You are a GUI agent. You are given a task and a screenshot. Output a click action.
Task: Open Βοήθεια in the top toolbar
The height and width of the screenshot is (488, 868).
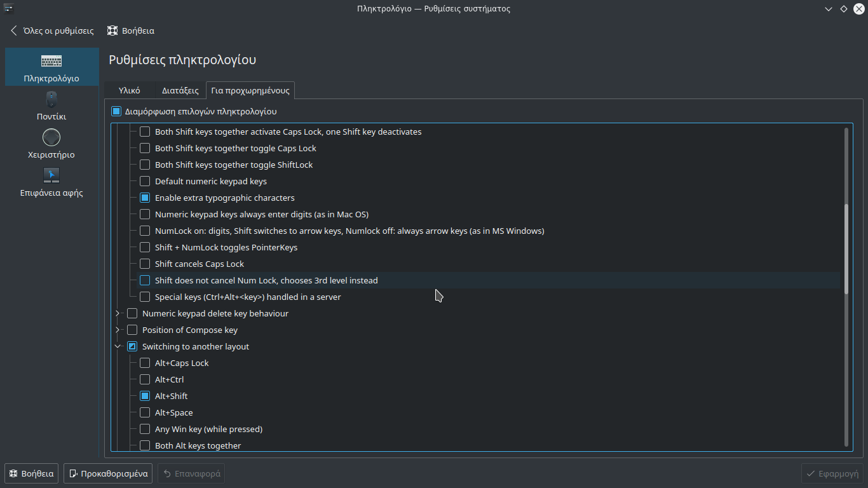(x=131, y=30)
